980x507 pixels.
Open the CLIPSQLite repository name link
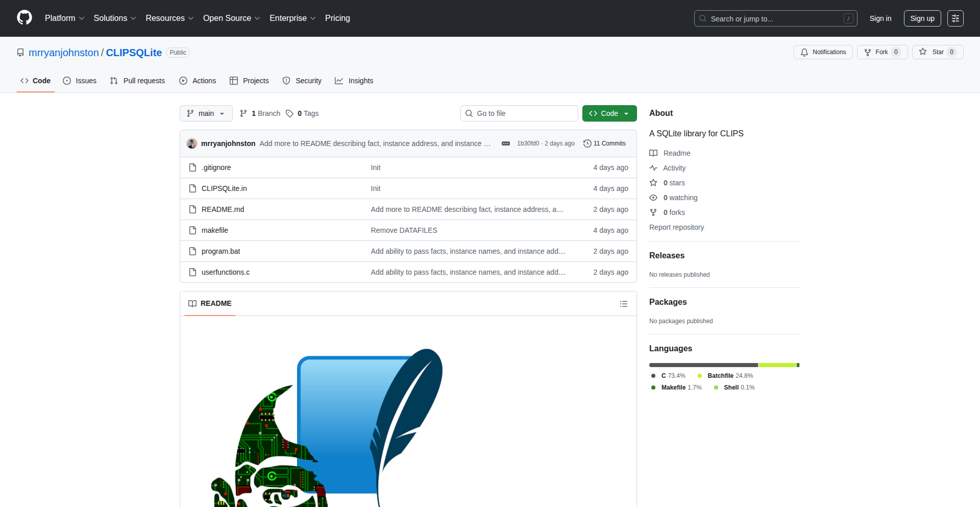click(x=134, y=53)
